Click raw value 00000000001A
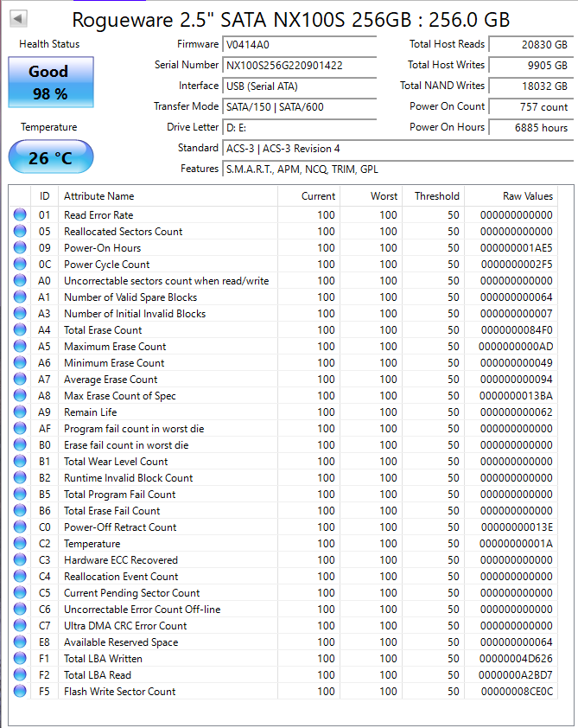The height and width of the screenshot is (728, 578). 516,544
